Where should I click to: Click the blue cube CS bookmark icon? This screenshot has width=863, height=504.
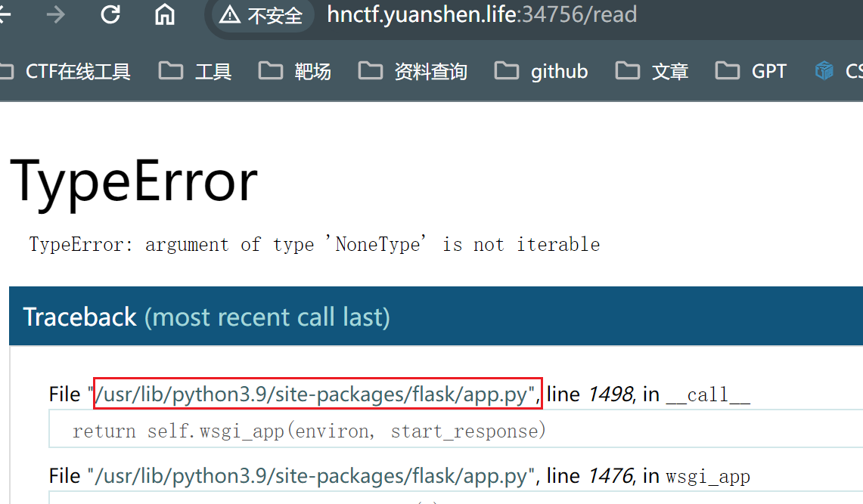tap(824, 71)
